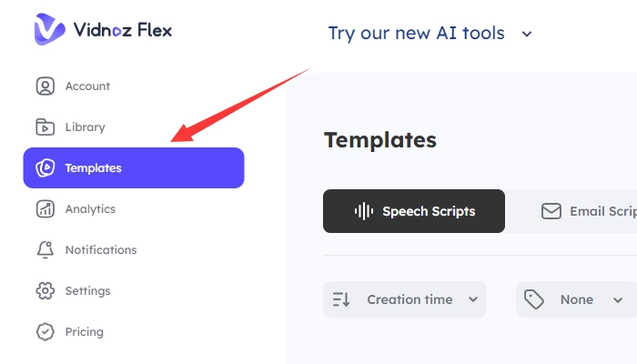Click the Settings gear icon
This screenshot has height=364, width=637.
click(45, 291)
